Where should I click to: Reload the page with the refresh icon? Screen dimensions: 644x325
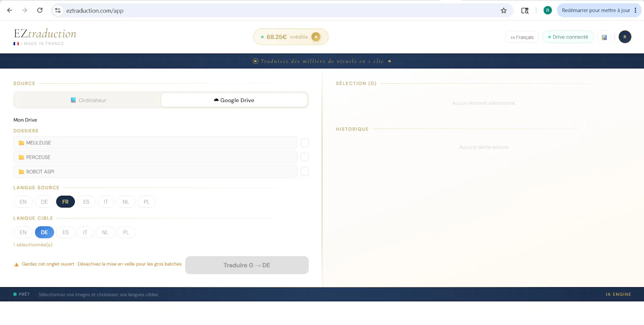(40, 10)
